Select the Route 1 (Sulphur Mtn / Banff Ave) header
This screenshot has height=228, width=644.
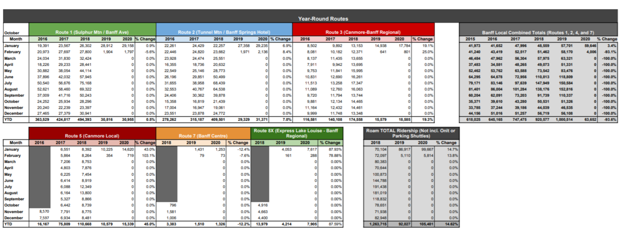coord(92,30)
